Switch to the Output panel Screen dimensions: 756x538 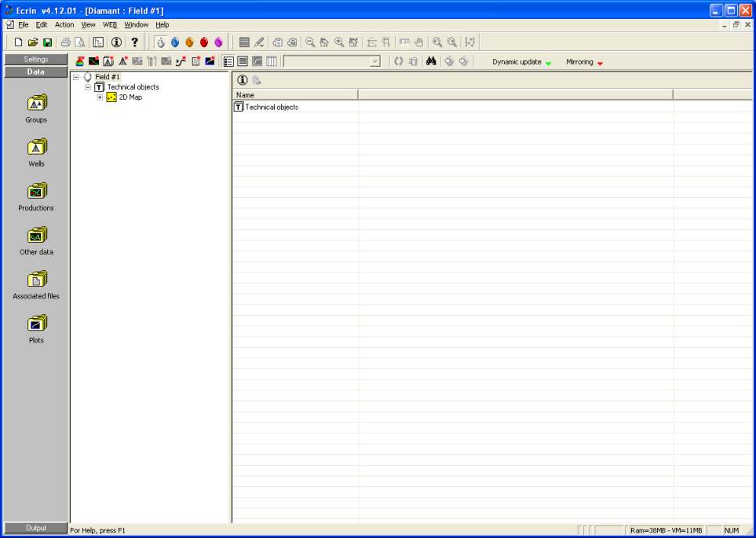pyautogui.click(x=35, y=529)
